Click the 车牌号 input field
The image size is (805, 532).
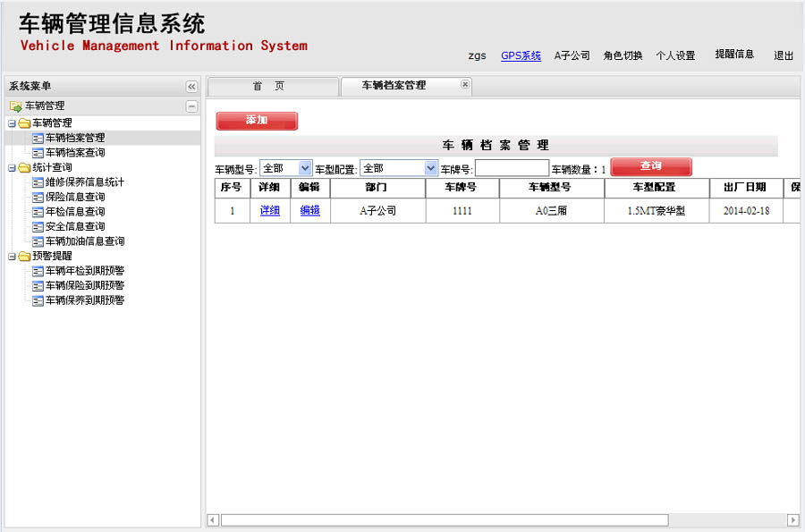coord(512,168)
